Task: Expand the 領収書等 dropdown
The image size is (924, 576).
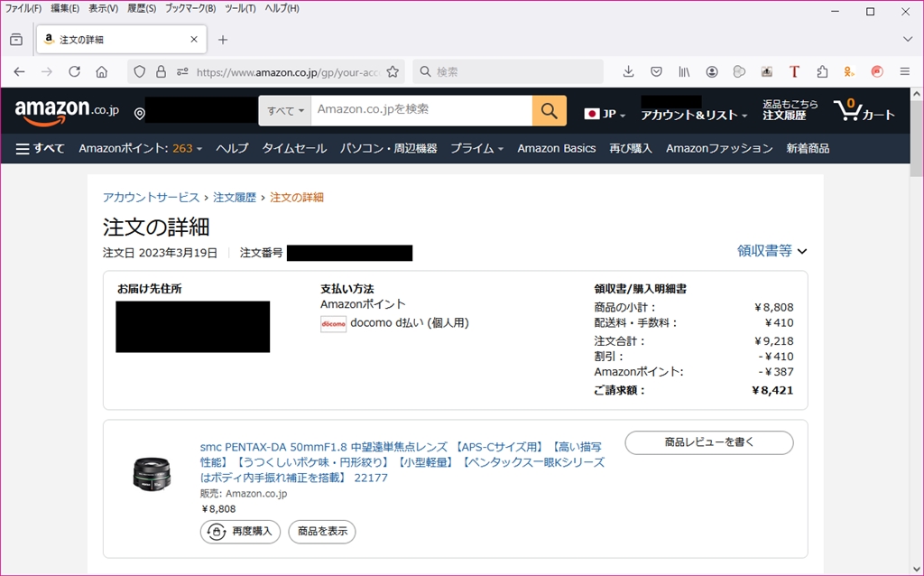Action: coord(772,251)
